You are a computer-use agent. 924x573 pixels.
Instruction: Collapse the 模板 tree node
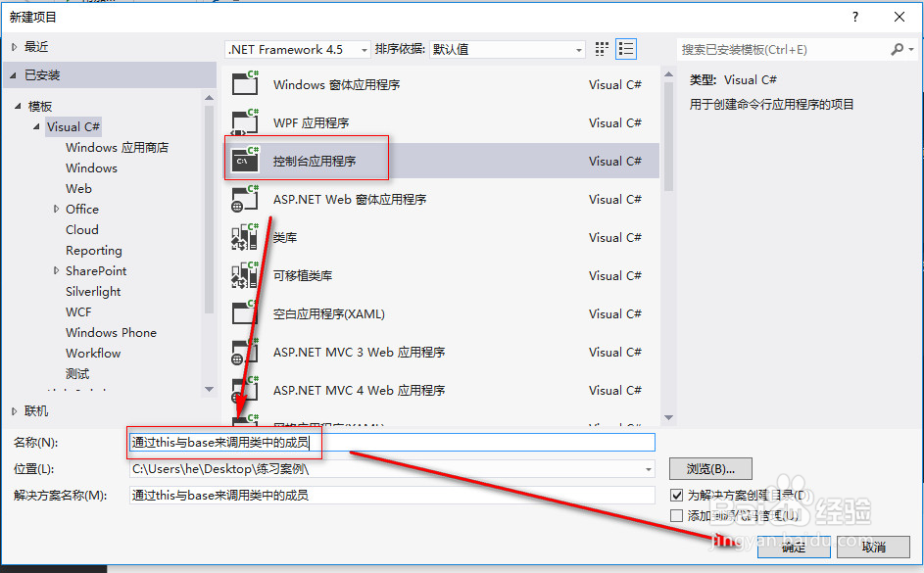pos(18,106)
